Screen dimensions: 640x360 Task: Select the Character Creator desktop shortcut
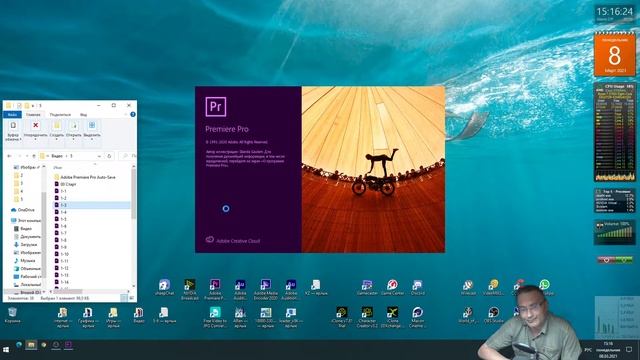(367, 317)
